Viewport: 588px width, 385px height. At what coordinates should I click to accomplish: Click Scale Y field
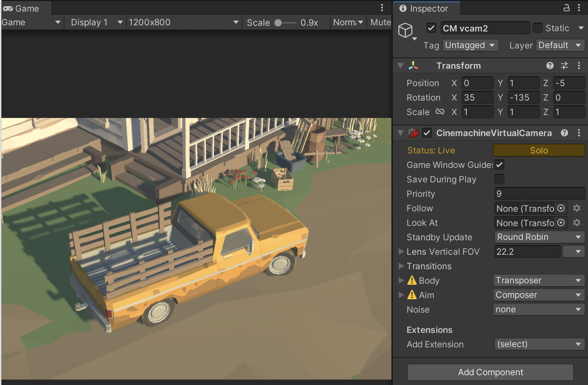pyautogui.click(x=524, y=112)
